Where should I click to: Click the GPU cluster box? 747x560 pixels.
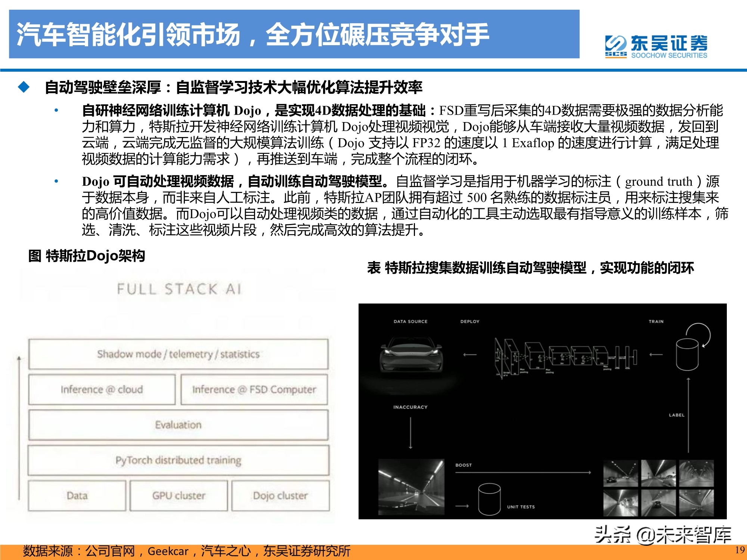[179, 496]
